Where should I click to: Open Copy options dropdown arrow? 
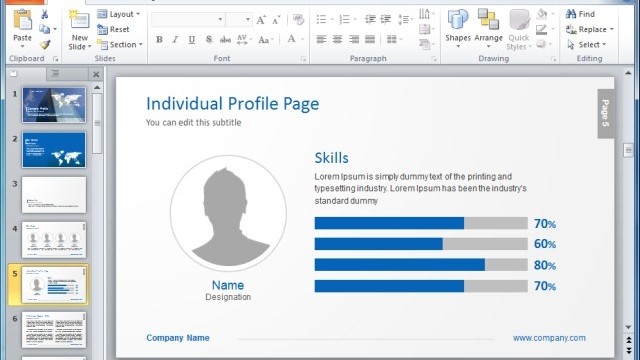click(x=55, y=29)
